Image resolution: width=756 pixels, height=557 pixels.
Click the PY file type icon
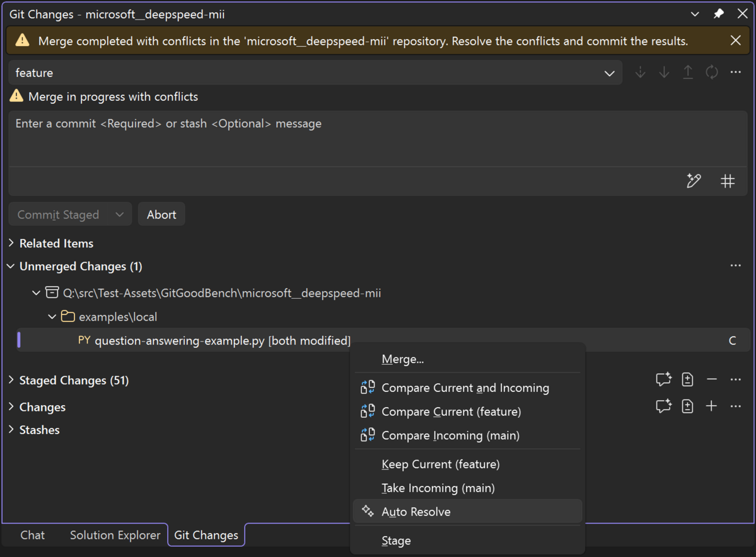tap(84, 340)
